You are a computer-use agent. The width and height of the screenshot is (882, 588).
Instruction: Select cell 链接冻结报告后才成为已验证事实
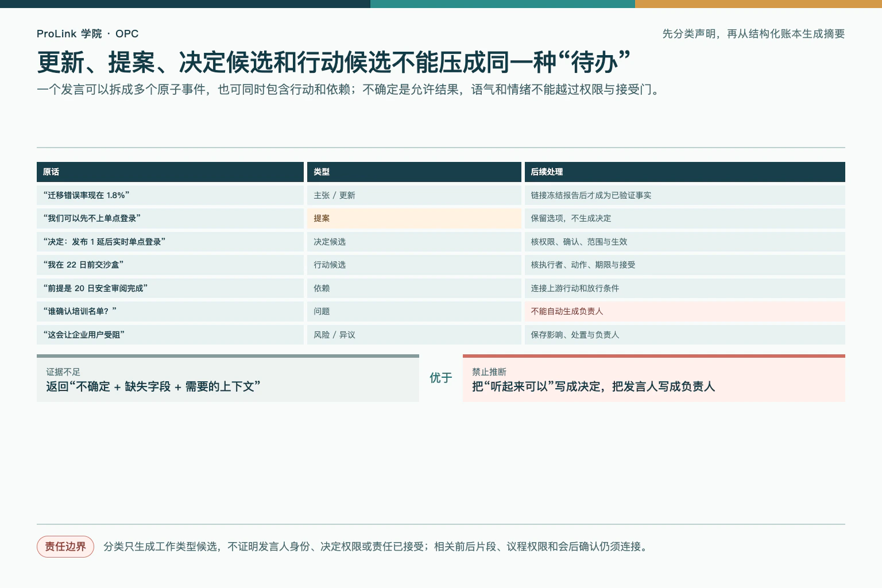click(685, 195)
